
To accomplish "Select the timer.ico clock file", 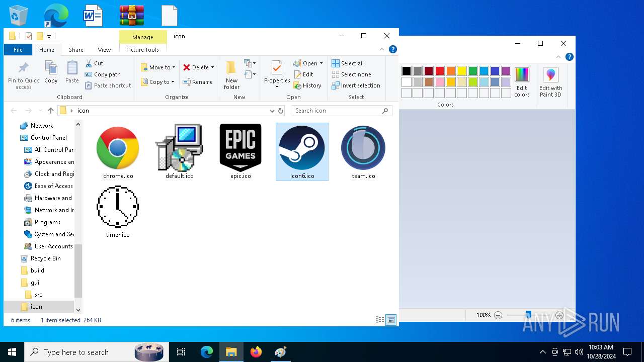I will [x=118, y=211].
